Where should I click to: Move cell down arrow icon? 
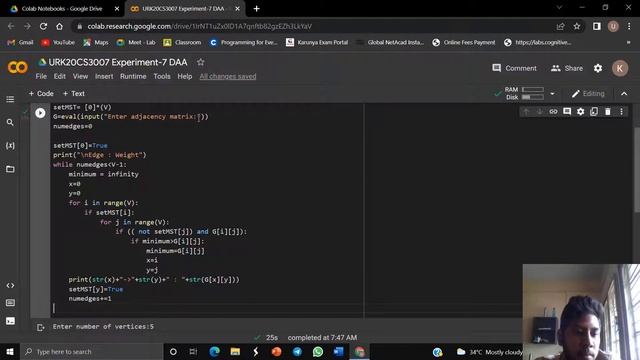[x=540, y=111]
